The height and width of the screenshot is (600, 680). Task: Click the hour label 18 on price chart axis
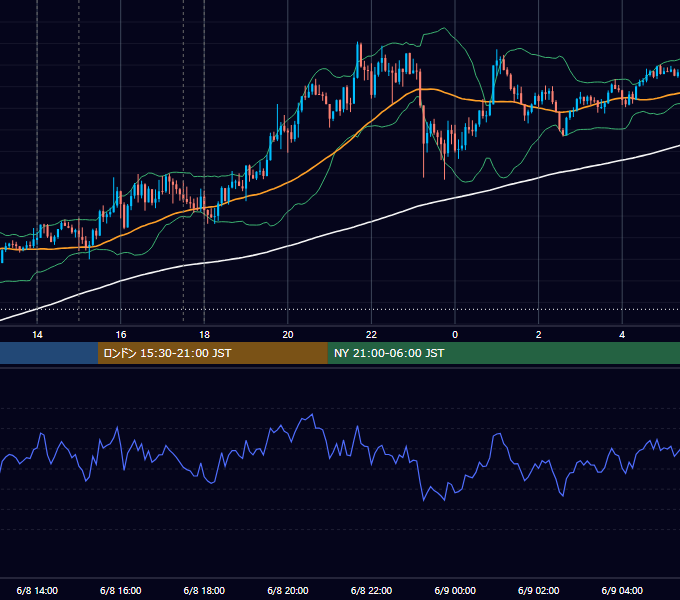[204, 335]
